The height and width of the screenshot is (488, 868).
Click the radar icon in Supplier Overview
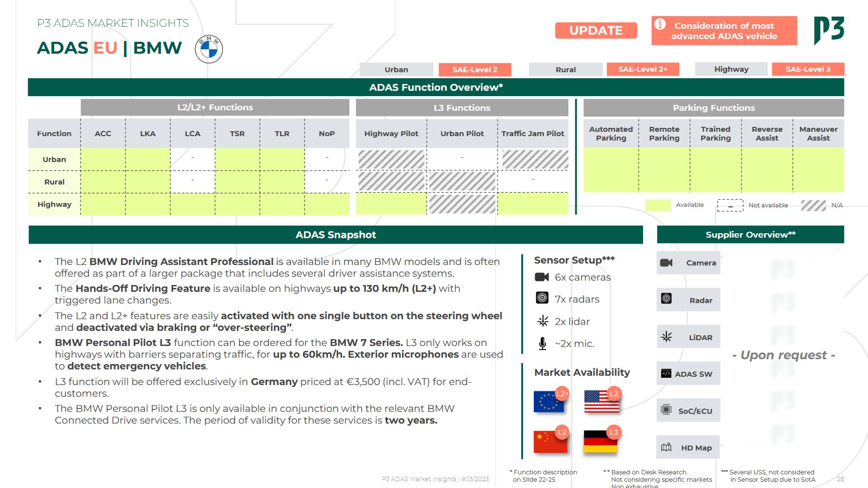[x=666, y=298]
